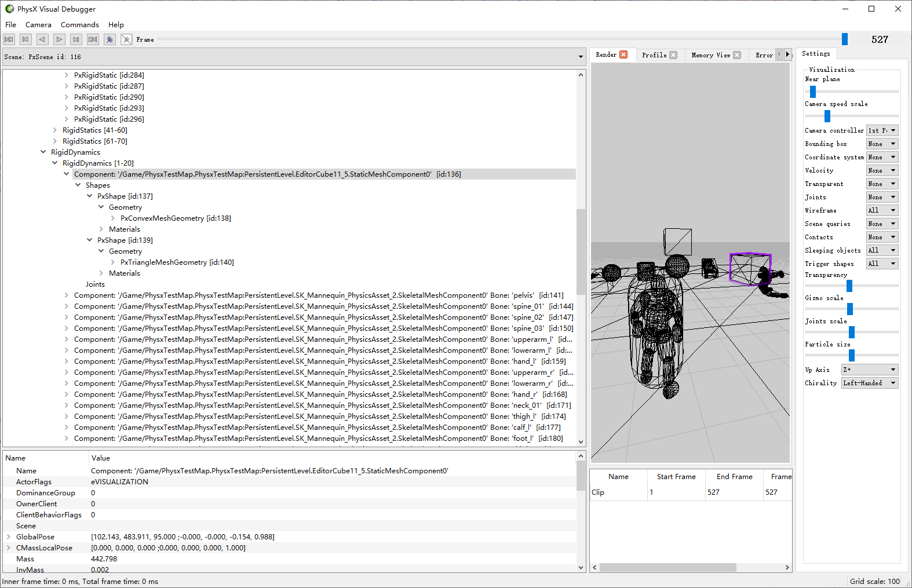
Task: Open the Up Axis dropdown
Action: tap(870, 370)
